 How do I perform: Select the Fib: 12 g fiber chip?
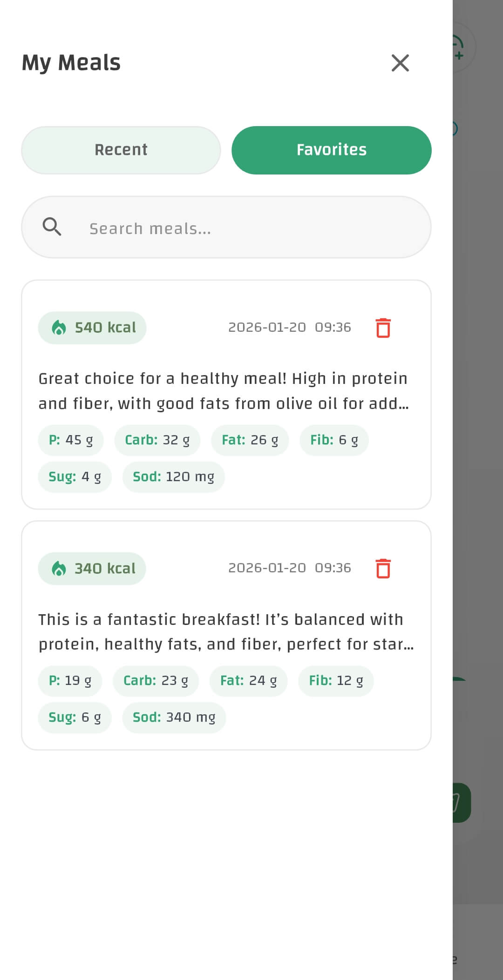click(335, 680)
